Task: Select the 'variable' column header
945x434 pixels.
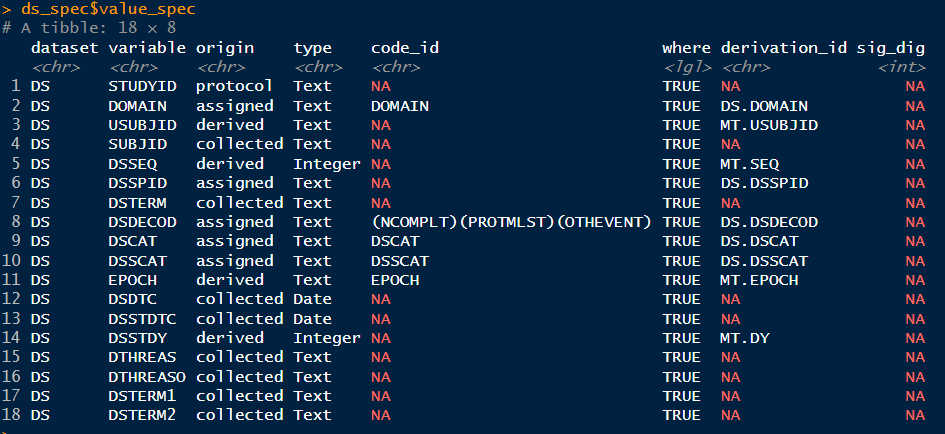Action: tap(147, 47)
